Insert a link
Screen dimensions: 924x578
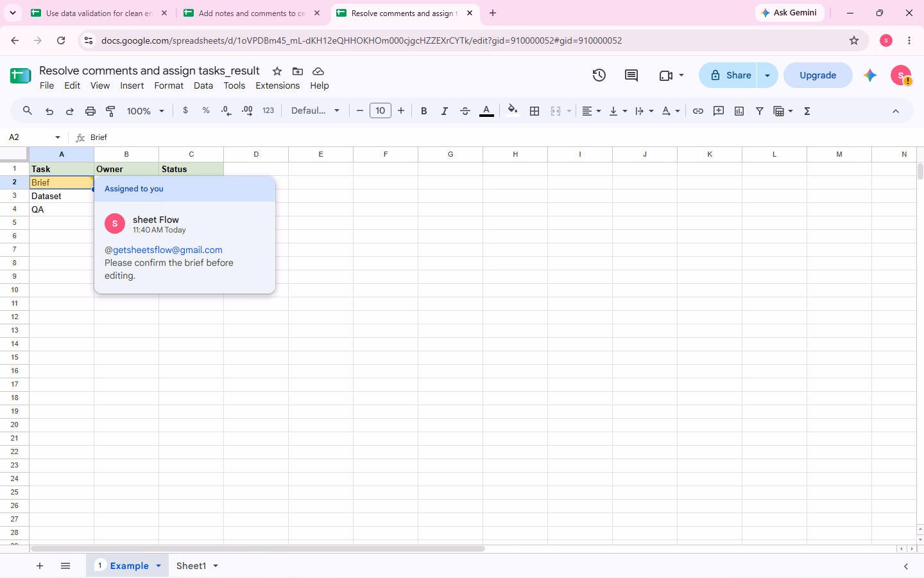(x=698, y=111)
